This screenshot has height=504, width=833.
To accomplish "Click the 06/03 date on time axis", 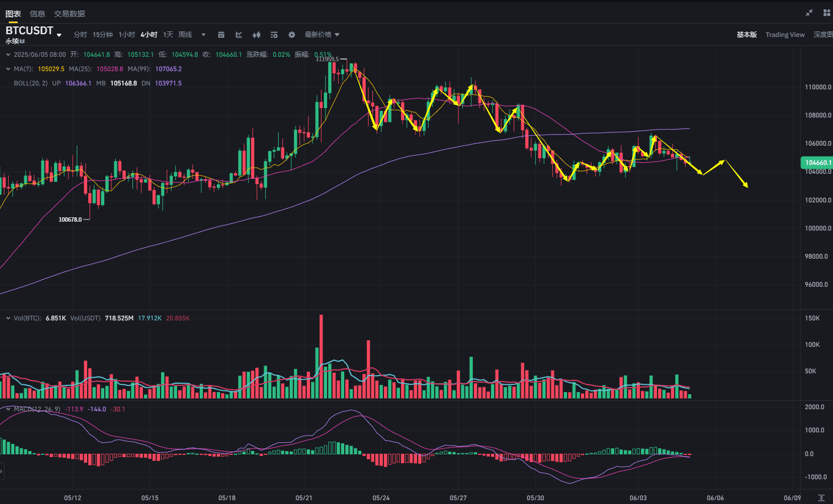I will (x=638, y=498).
